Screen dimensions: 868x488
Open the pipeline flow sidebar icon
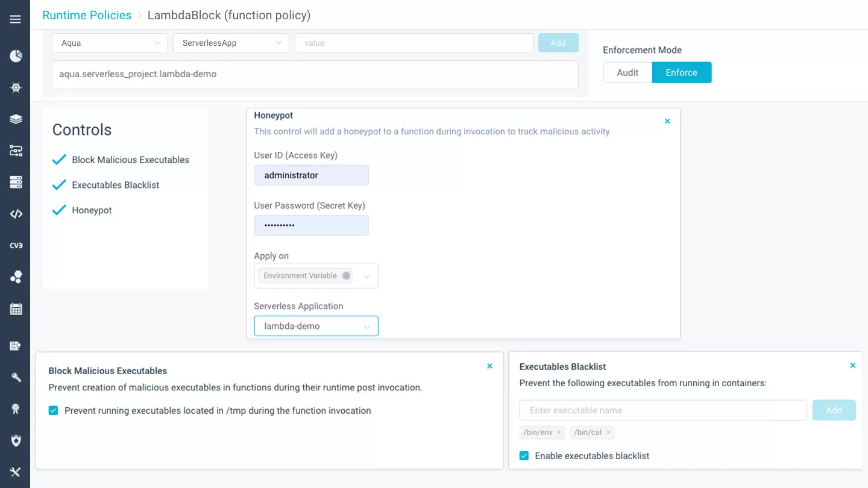[x=16, y=150]
